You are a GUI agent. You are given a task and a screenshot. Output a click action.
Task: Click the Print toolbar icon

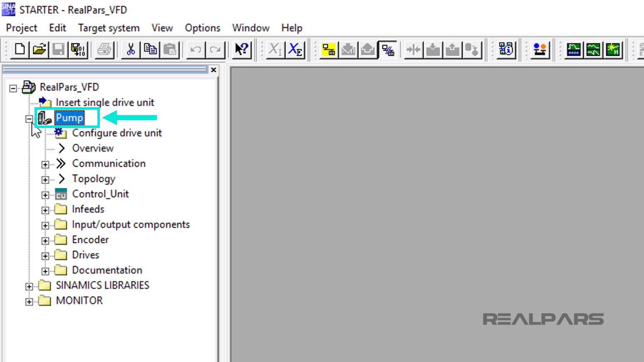[x=104, y=49]
